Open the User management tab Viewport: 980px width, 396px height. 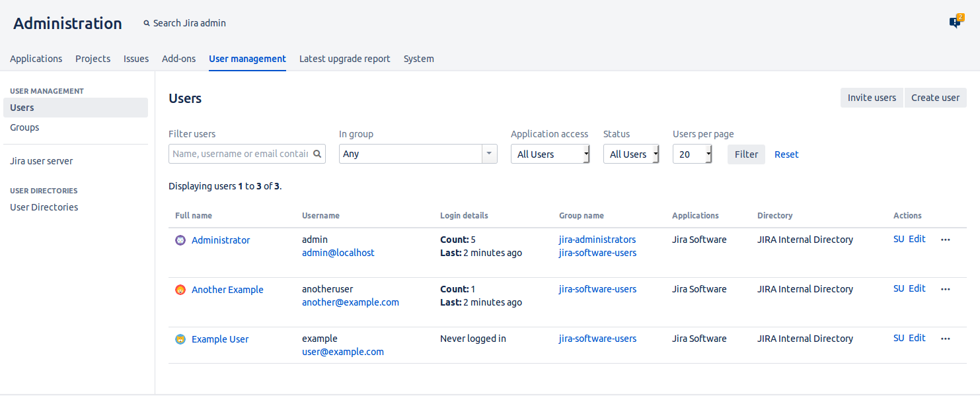(247, 59)
